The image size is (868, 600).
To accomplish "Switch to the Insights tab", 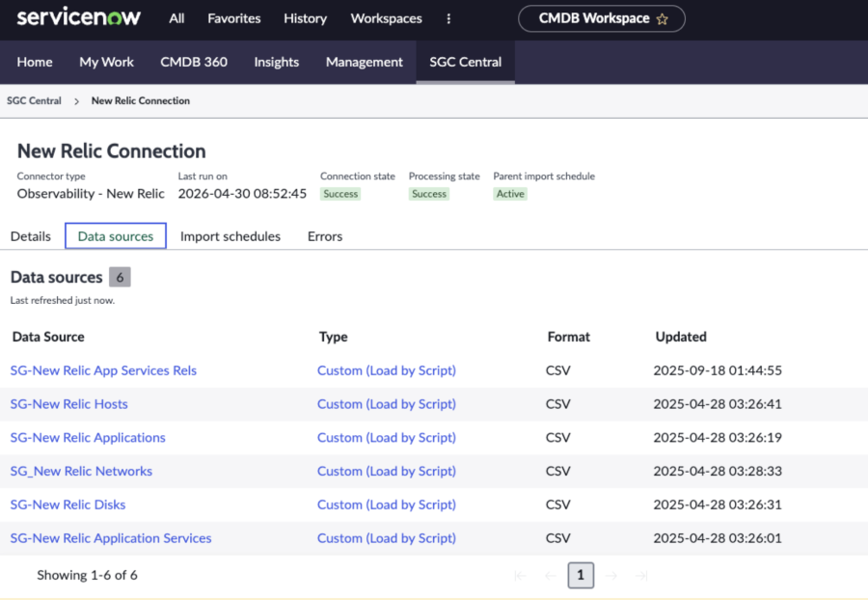I will click(276, 62).
